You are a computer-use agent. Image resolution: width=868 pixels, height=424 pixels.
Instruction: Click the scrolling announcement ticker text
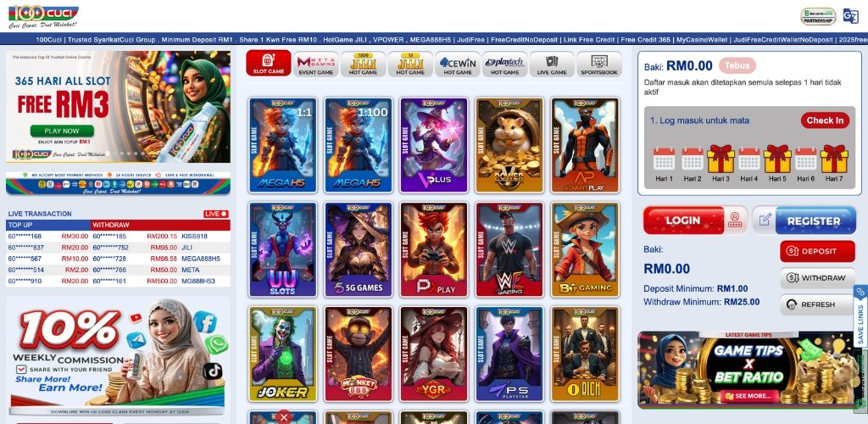pyautogui.click(x=452, y=39)
